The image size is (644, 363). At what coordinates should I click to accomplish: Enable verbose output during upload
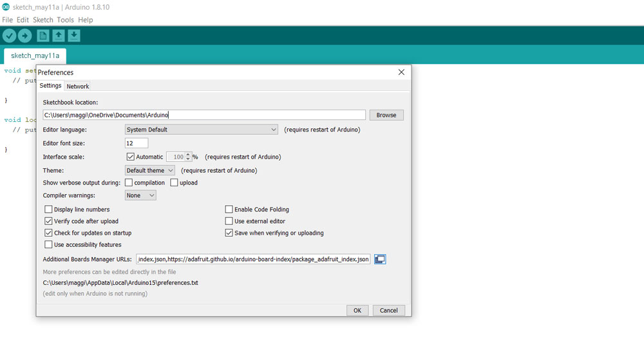(174, 182)
